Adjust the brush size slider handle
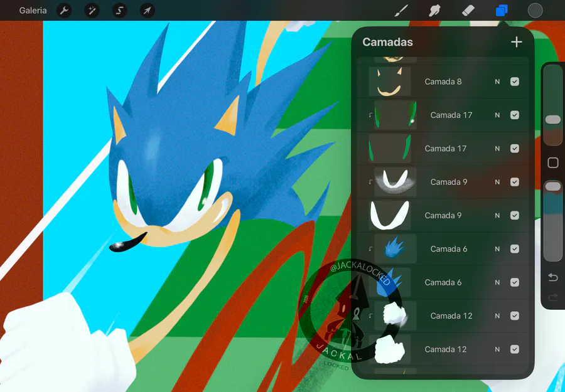 pyautogui.click(x=552, y=120)
